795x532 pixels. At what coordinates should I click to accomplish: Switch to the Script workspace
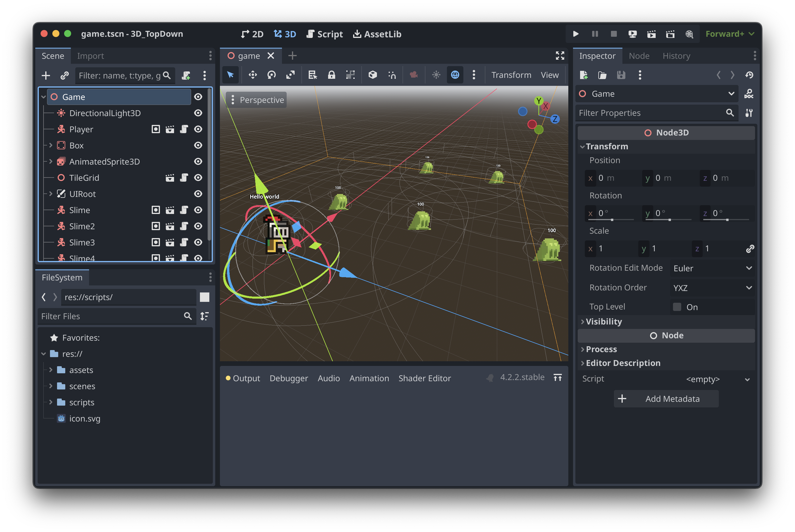[324, 34]
